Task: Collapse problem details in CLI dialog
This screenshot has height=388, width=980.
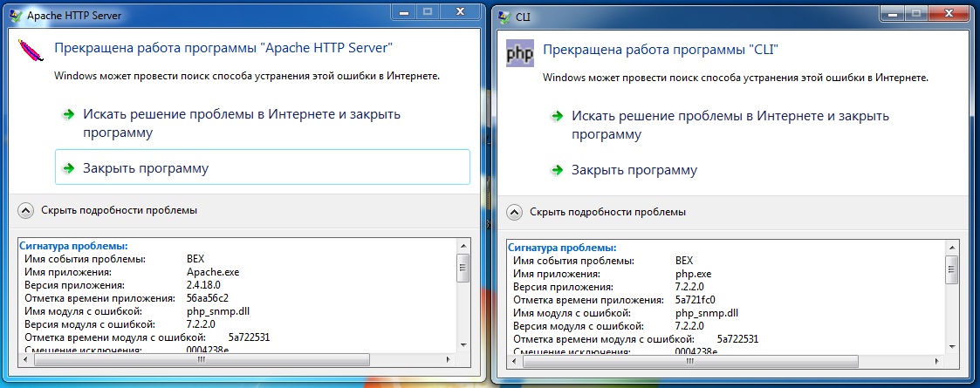Action: pyautogui.click(x=514, y=212)
